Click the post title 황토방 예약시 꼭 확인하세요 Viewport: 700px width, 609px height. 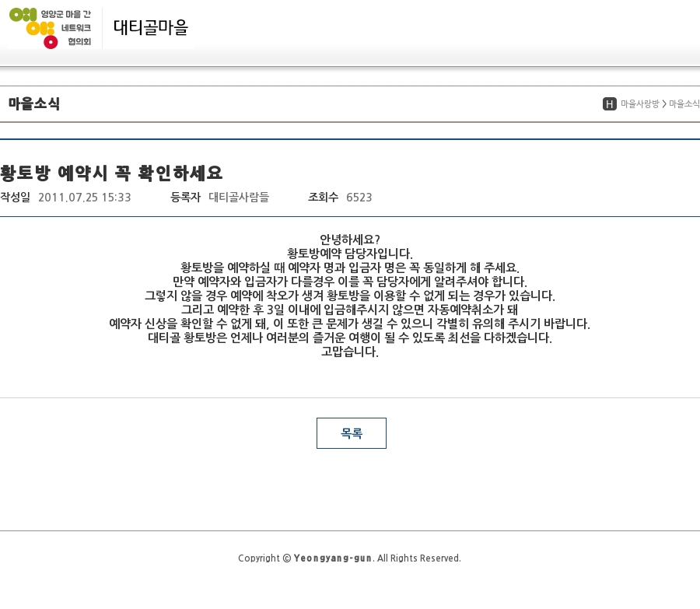click(111, 172)
